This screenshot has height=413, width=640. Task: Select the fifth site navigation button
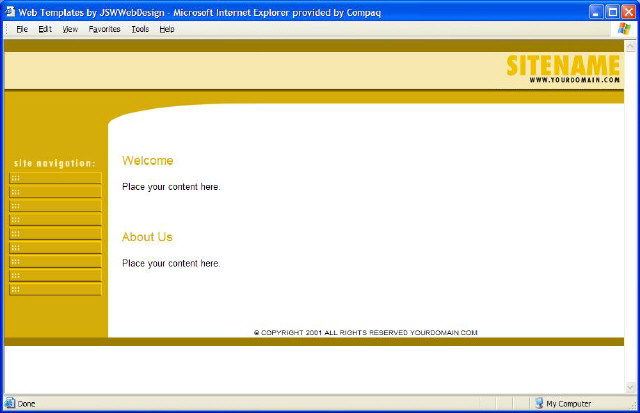pos(55,233)
